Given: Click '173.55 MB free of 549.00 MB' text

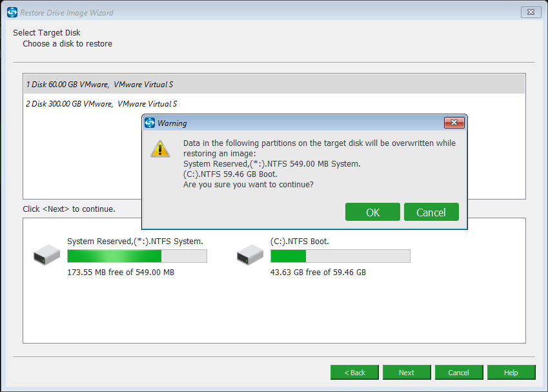Looking at the screenshot, I should (121, 272).
